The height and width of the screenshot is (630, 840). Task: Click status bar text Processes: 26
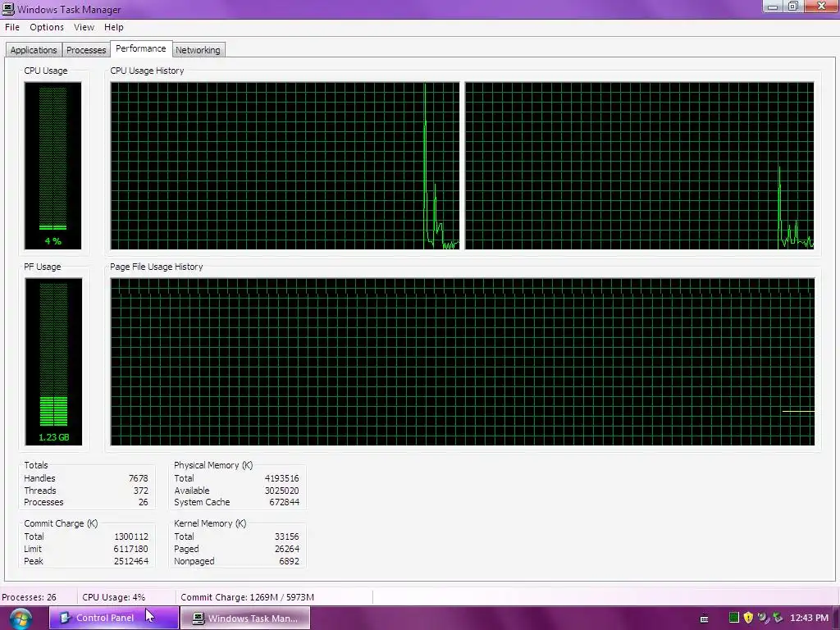pos(29,597)
